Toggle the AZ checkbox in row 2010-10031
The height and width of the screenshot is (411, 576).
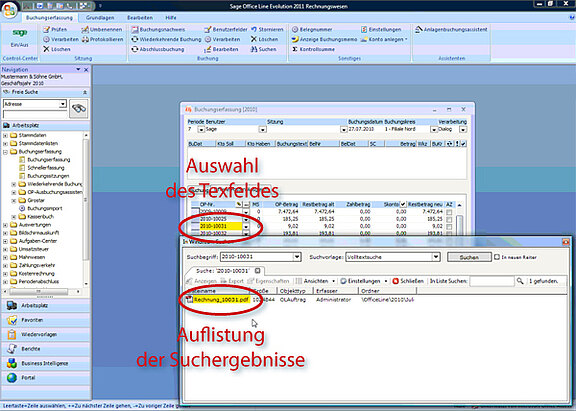point(449,227)
